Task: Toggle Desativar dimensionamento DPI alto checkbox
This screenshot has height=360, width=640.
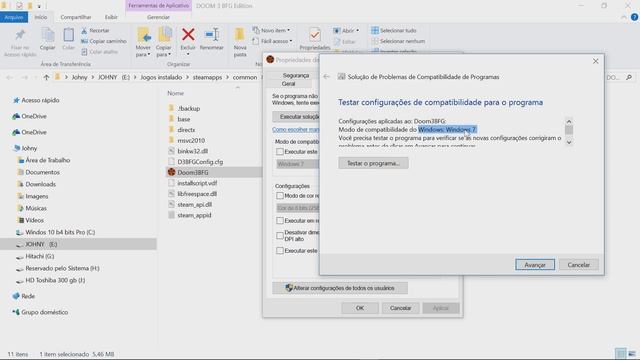Action: tap(280, 236)
